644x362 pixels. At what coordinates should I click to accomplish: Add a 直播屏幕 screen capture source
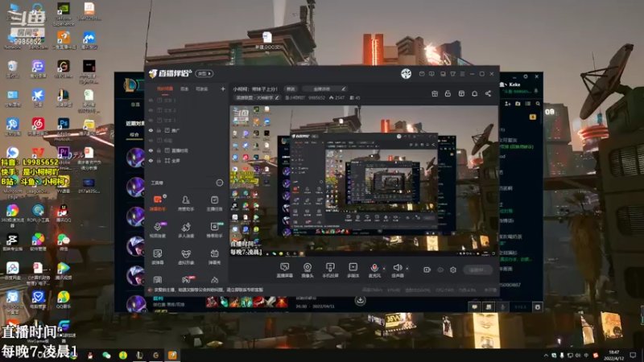pos(284,270)
